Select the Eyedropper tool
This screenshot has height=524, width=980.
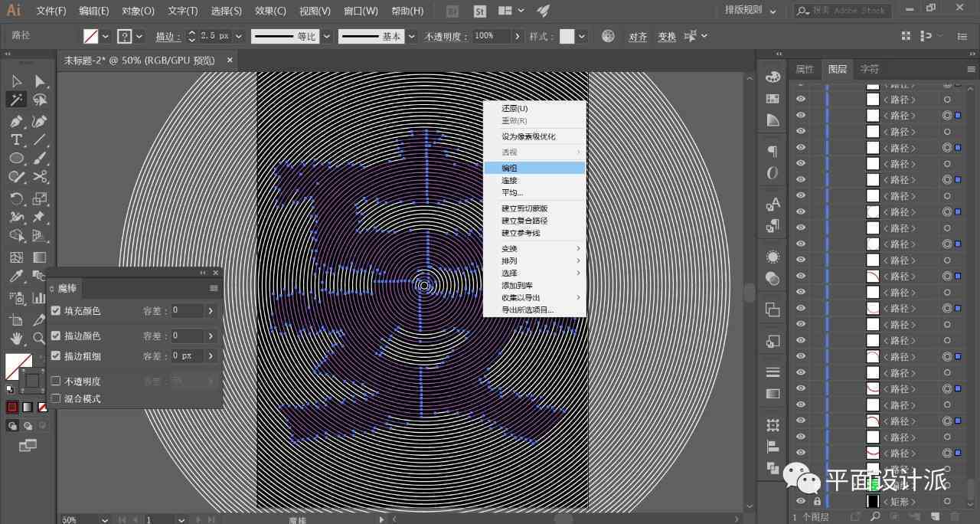16,277
